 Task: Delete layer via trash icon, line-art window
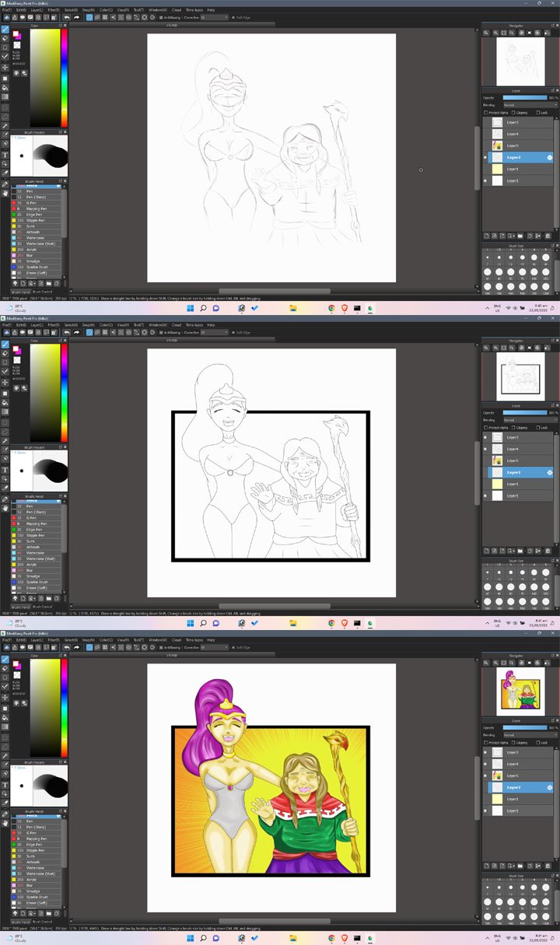(x=548, y=551)
